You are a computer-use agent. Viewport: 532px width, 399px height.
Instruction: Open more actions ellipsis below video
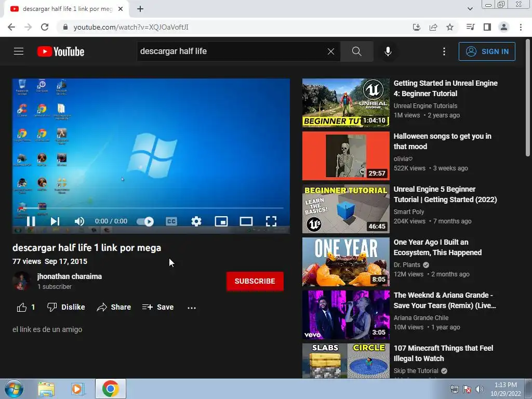pyautogui.click(x=192, y=308)
